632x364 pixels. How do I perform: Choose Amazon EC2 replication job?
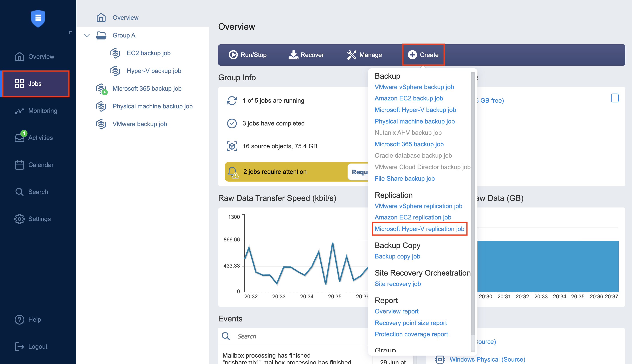pyautogui.click(x=413, y=217)
